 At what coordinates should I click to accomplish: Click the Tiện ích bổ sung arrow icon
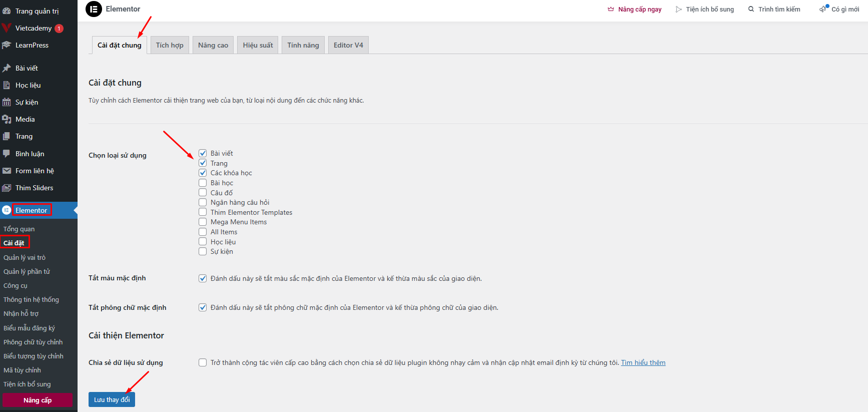679,9
